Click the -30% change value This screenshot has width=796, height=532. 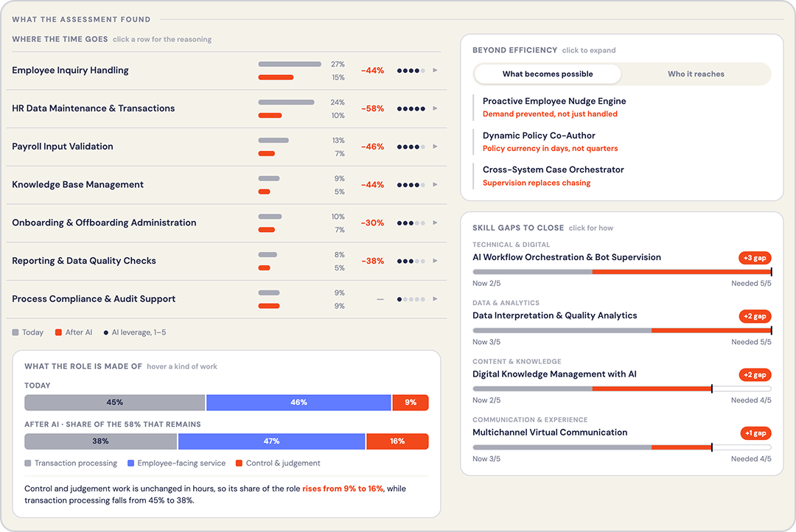click(373, 223)
